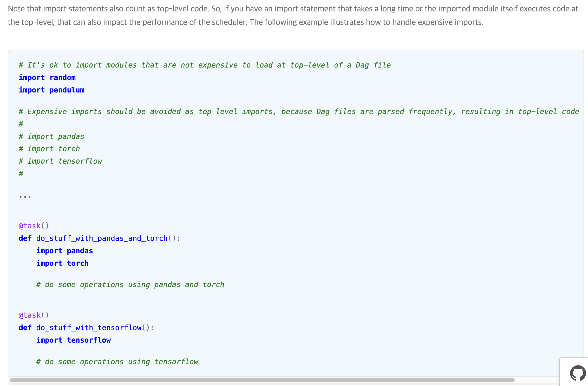Open the GitHub icon link
The width and height of the screenshot is (588, 386).
[x=578, y=373]
